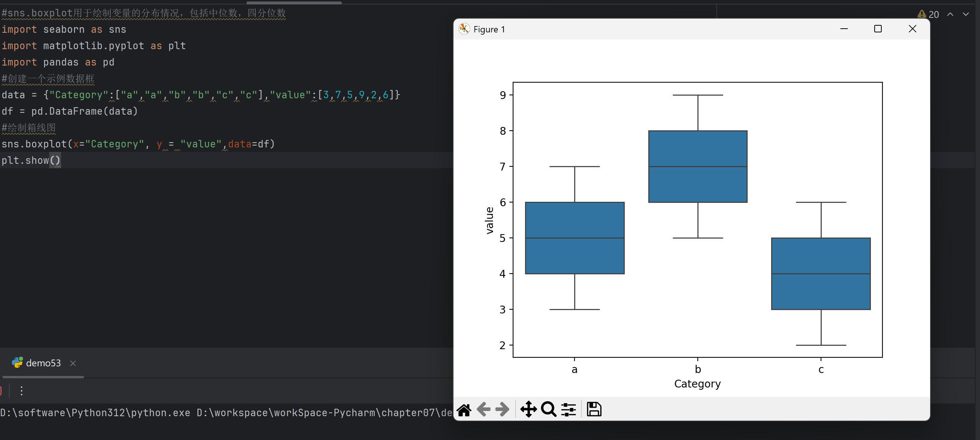980x440 pixels.
Task: Save the figure with disk icon
Action: point(594,409)
